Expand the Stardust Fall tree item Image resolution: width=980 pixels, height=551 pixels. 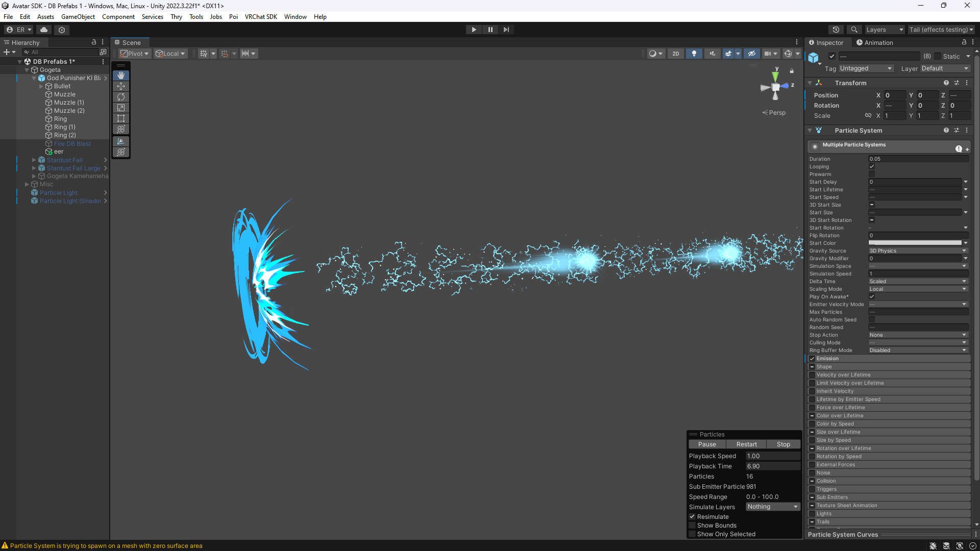(34, 160)
